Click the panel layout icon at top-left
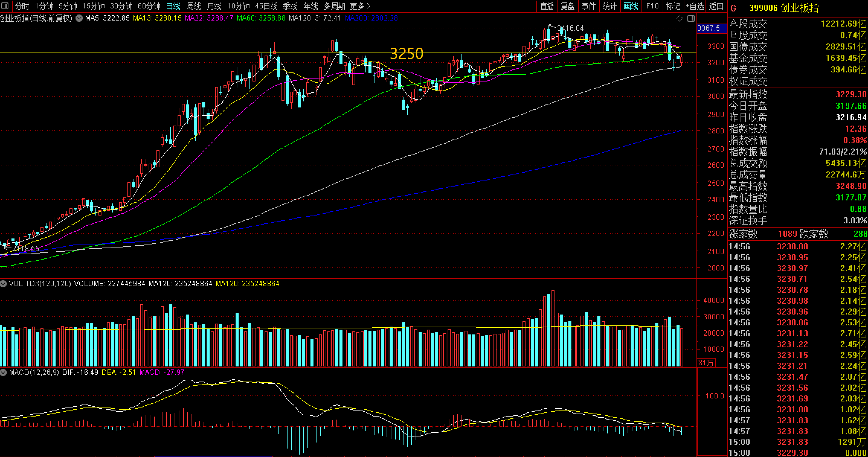Screen dimensions: 868x457 click(x=5, y=6)
